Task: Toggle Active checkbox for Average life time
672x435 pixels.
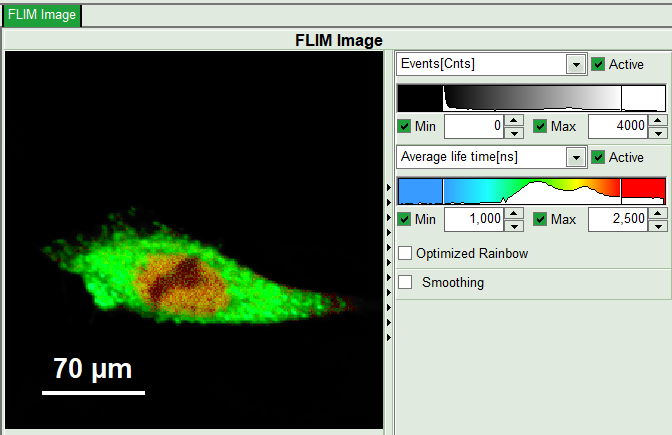Action: 598,157
